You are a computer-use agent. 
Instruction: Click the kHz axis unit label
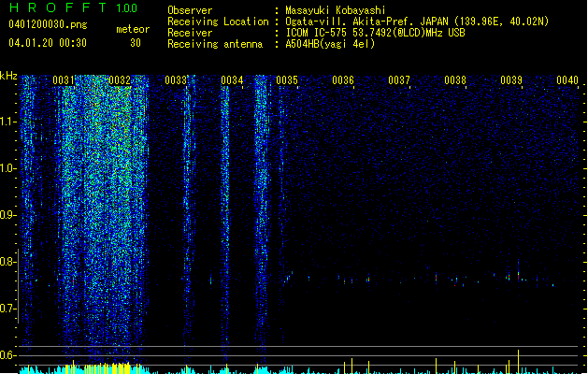coord(8,76)
